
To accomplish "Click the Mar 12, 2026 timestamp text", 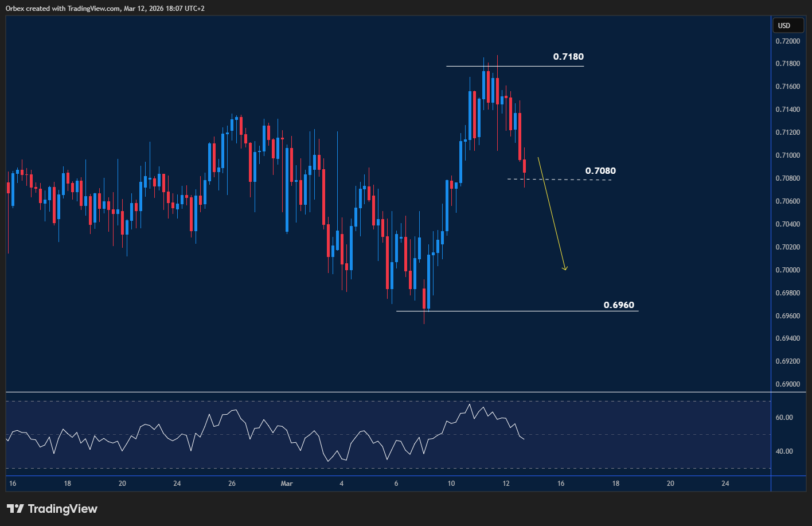I will [x=143, y=8].
